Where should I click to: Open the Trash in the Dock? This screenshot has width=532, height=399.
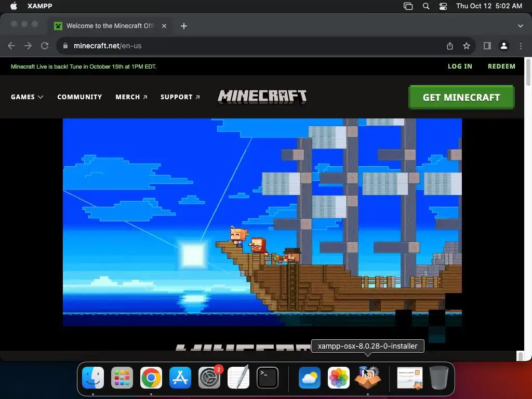click(439, 378)
